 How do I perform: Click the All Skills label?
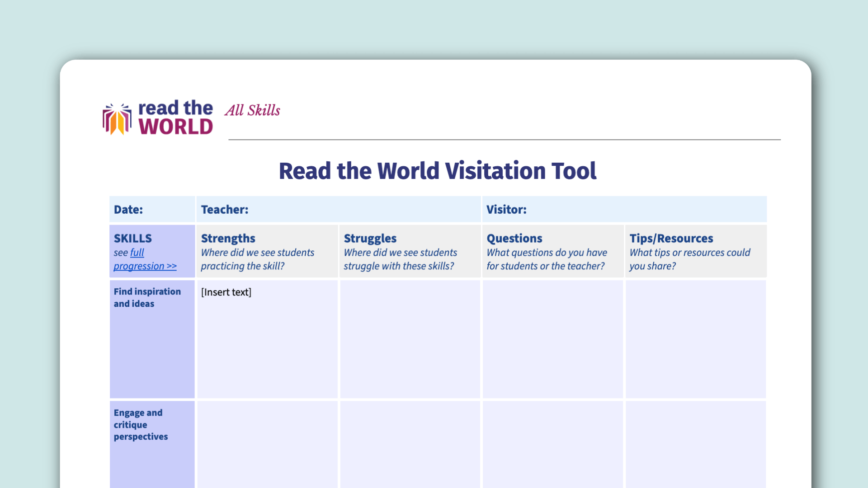[252, 110]
